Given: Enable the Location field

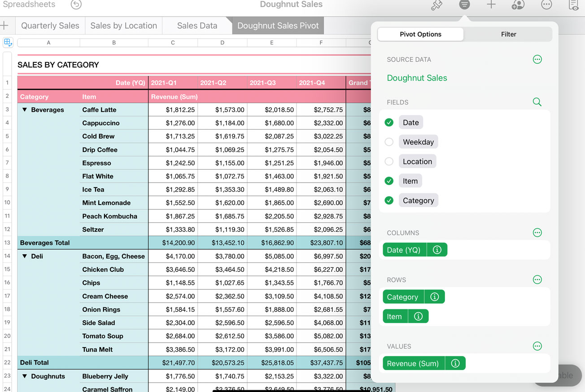Looking at the screenshot, I should (x=389, y=161).
